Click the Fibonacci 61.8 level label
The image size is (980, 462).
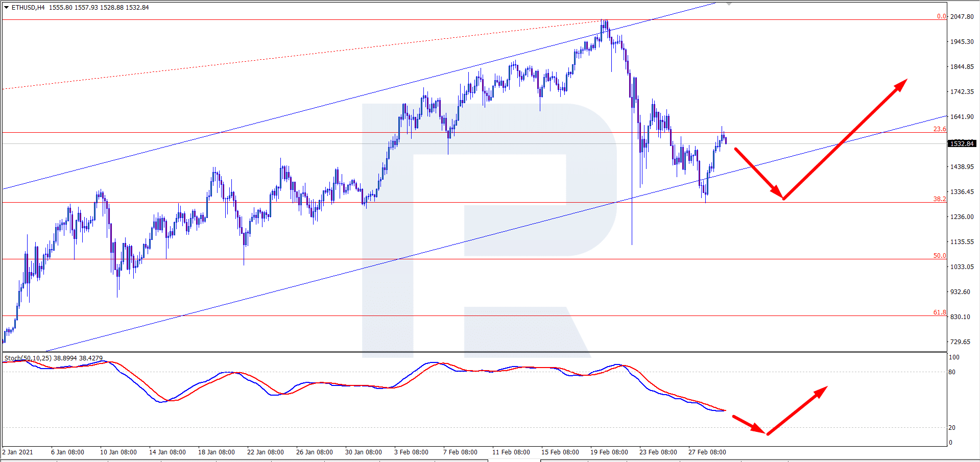[940, 312]
